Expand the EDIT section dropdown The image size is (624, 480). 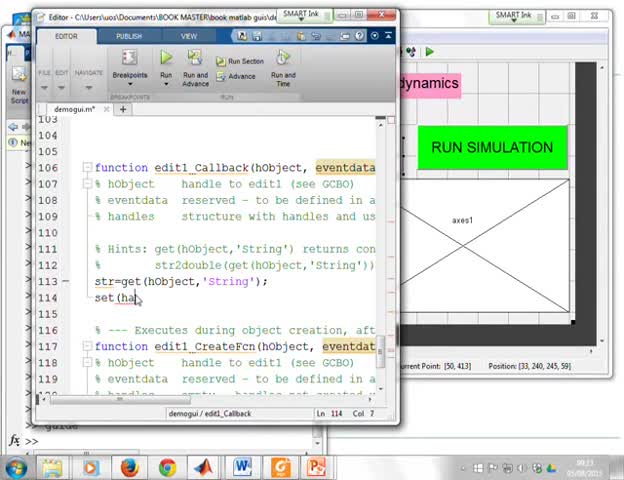(61, 88)
